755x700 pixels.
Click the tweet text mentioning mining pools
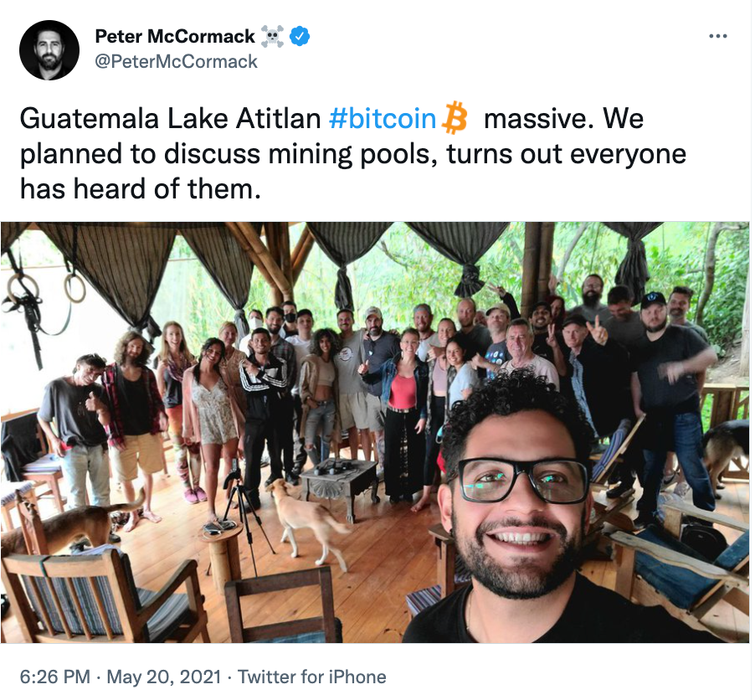click(x=353, y=153)
